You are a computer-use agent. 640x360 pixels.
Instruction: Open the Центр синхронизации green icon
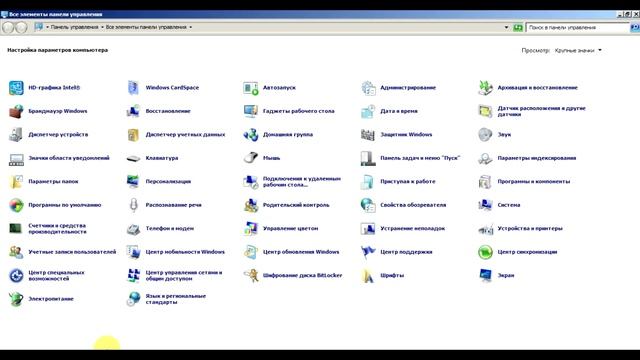coord(485,252)
